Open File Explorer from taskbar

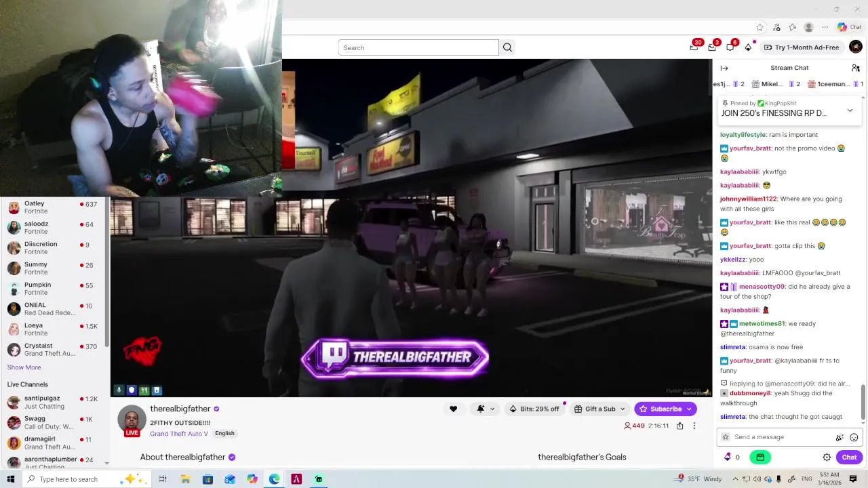(185, 479)
